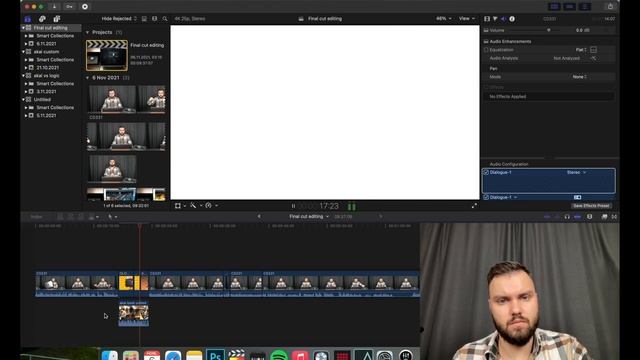The width and height of the screenshot is (640, 360).
Task: Toggle the Timeline panel button in the title bar
Action: pos(570,7)
